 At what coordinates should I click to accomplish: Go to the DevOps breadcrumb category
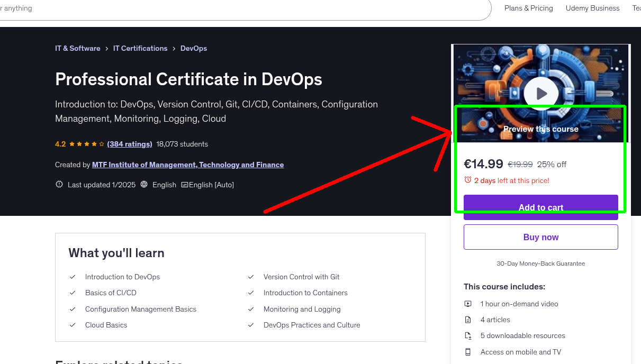click(193, 48)
